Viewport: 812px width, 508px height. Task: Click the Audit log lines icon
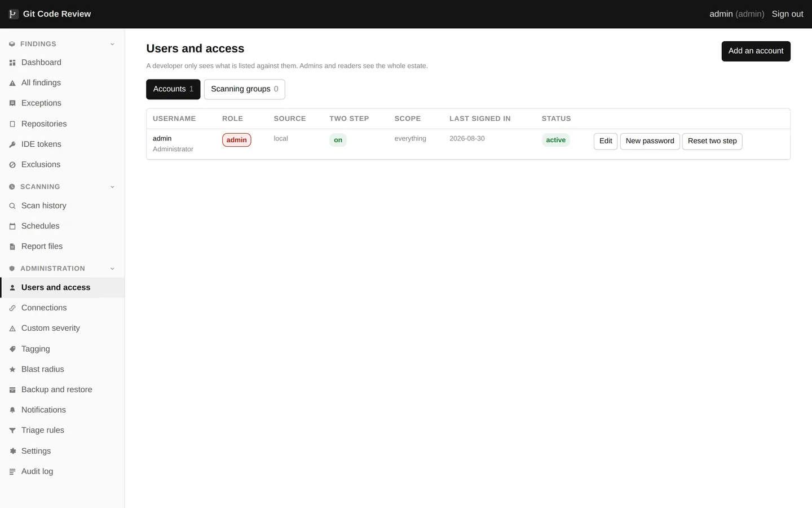click(12, 472)
